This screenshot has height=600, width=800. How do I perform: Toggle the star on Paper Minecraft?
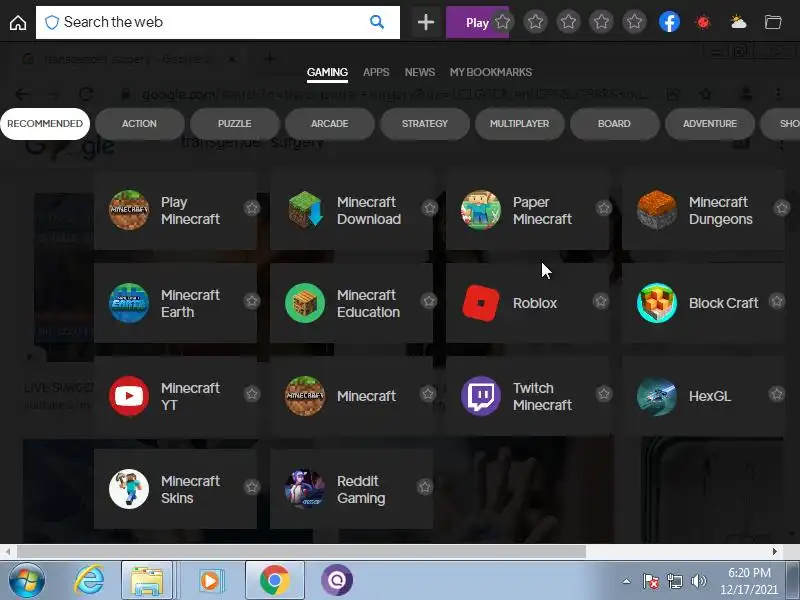(x=604, y=208)
